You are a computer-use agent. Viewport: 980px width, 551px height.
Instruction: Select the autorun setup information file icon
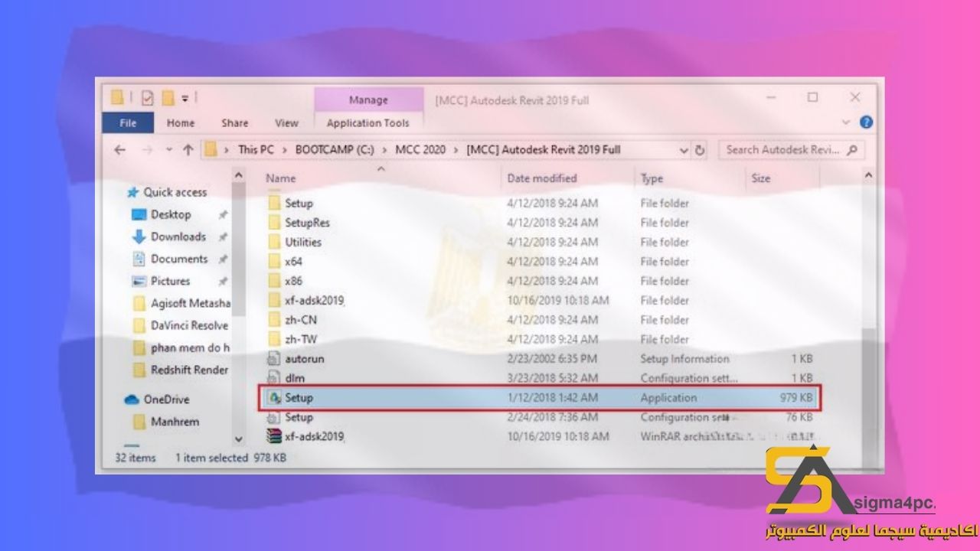(274, 359)
